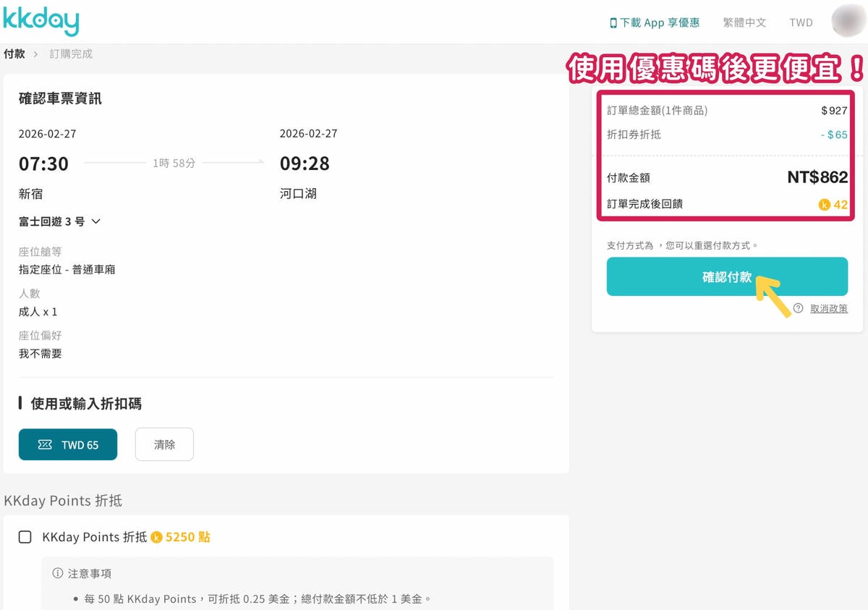Select the 付款 breadcrumb step
The width and height of the screenshot is (868, 610).
pos(14,54)
